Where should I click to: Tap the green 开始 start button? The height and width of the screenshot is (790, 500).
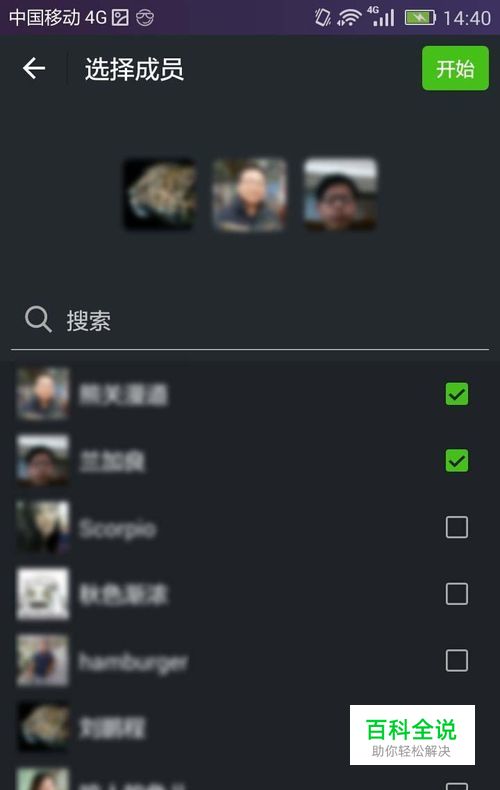(x=455, y=68)
